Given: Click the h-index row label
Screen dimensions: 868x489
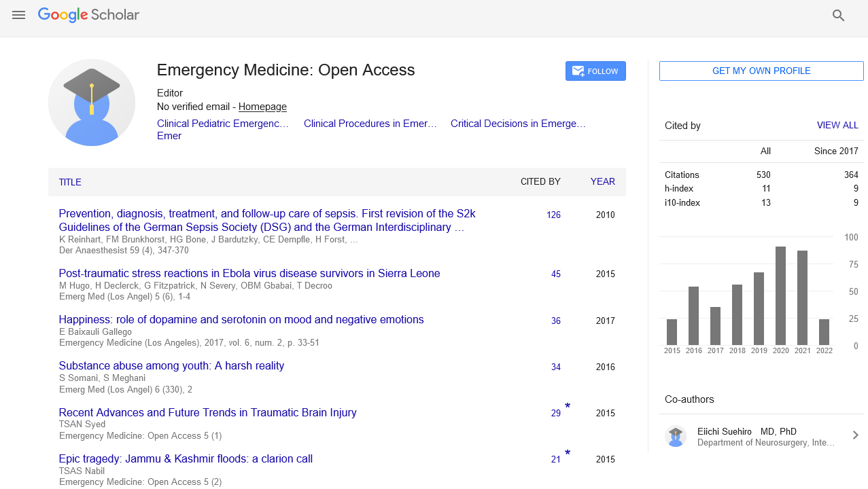Looking at the screenshot, I should [x=679, y=189].
